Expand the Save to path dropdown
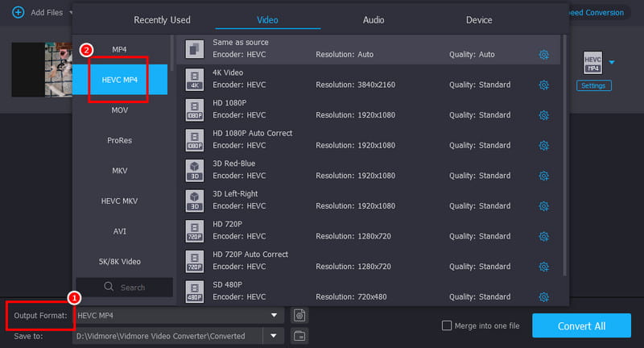The image size is (644, 348). pyautogui.click(x=275, y=336)
